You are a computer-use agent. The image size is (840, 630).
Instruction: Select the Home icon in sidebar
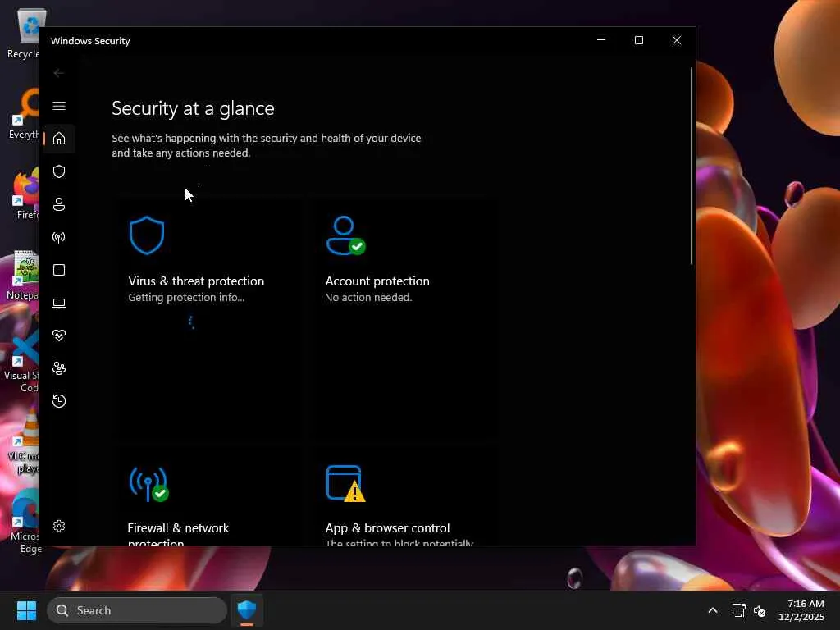[x=59, y=138]
